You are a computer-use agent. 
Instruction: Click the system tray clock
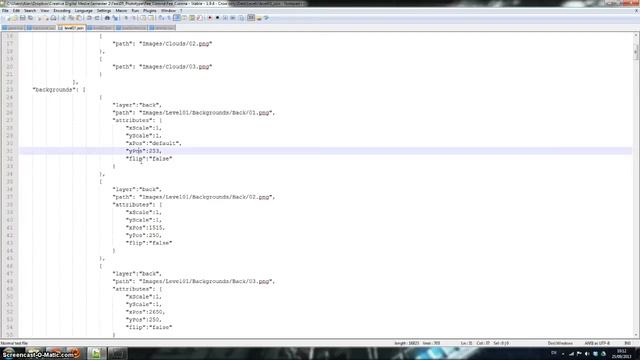tap(622, 353)
